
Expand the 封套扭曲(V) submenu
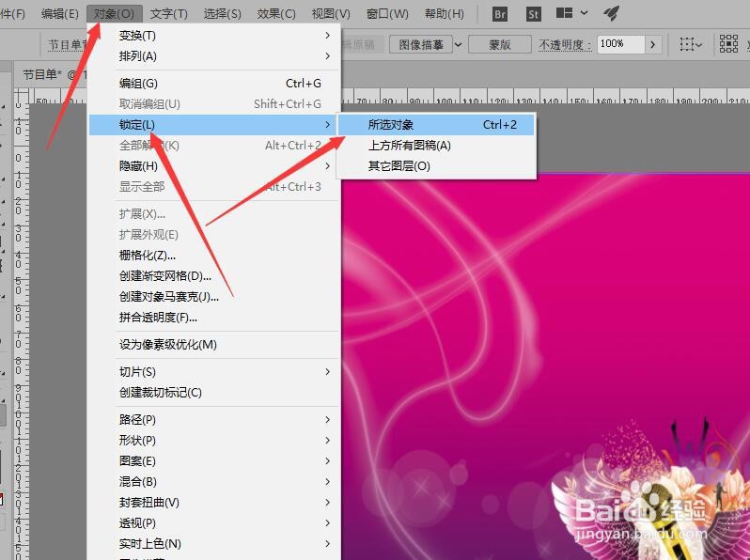pos(213,502)
